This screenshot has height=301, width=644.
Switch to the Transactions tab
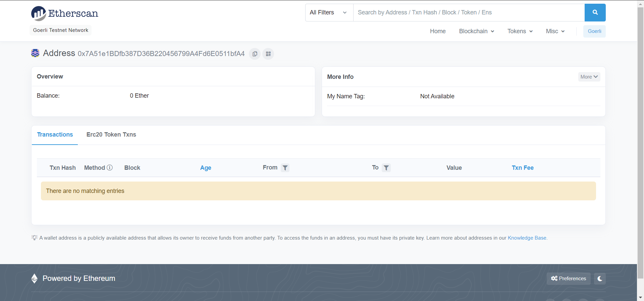point(55,135)
